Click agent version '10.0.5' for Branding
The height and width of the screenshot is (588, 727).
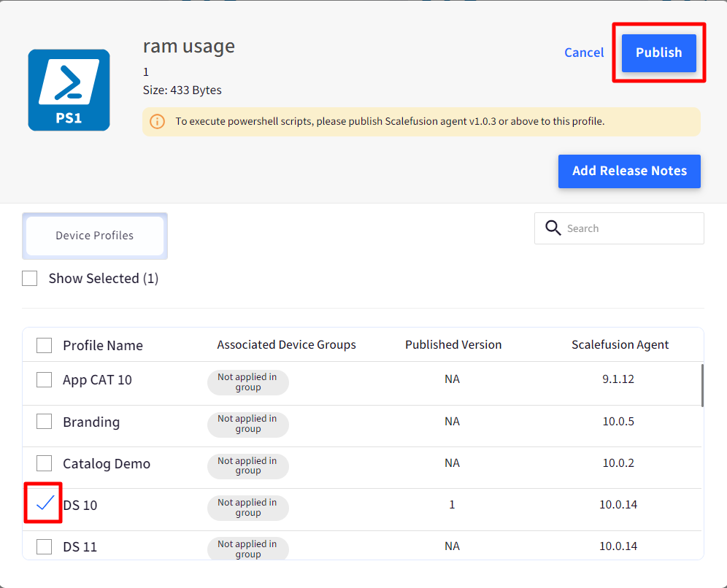coord(618,421)
